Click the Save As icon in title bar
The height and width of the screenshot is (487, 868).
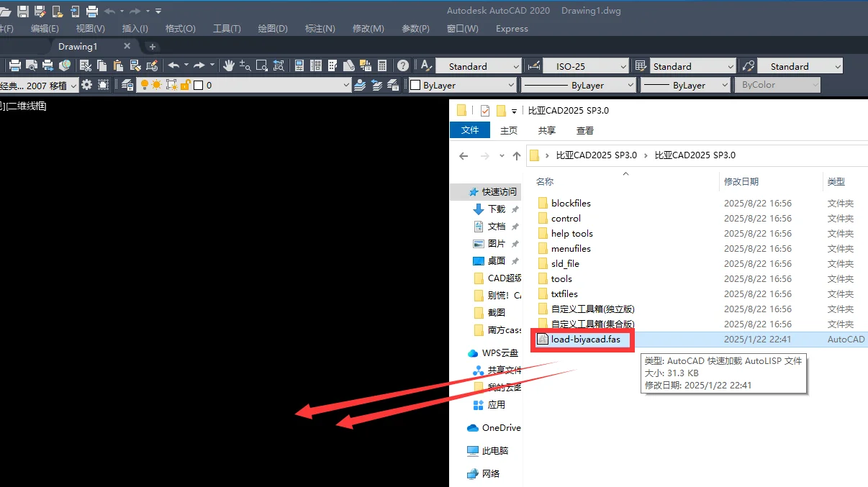point(40,11)
